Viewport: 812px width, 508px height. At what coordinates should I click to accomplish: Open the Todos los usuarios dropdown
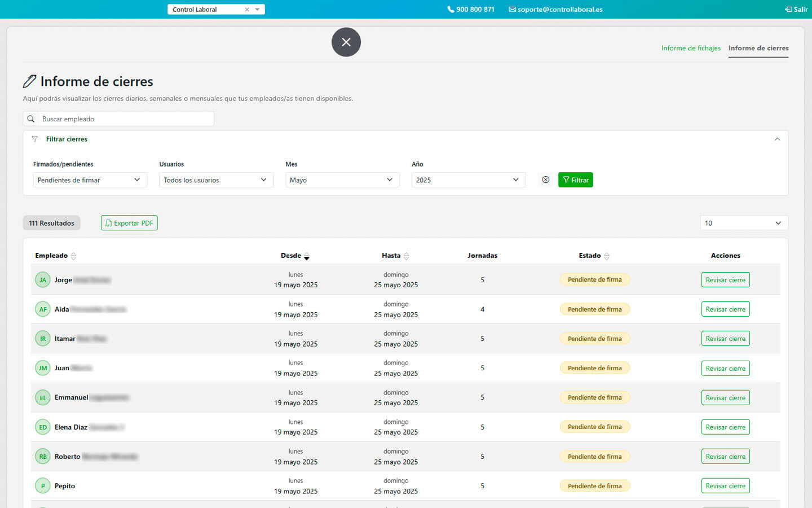(x=217, y=180)
